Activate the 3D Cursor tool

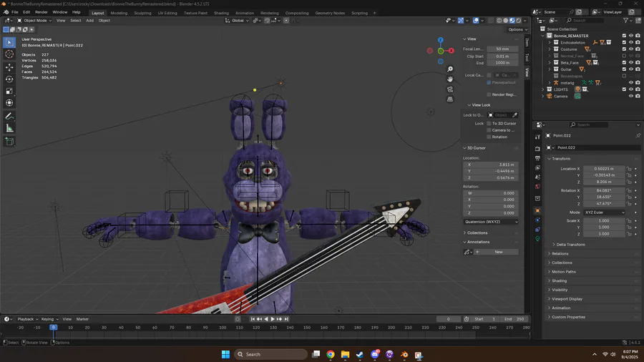[x=9, y=54]
